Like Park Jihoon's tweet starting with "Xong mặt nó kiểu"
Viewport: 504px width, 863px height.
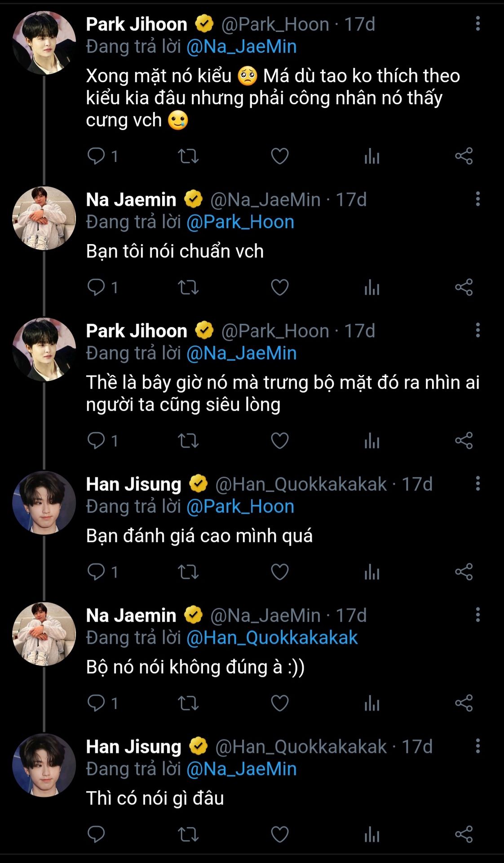click(279, 156)
